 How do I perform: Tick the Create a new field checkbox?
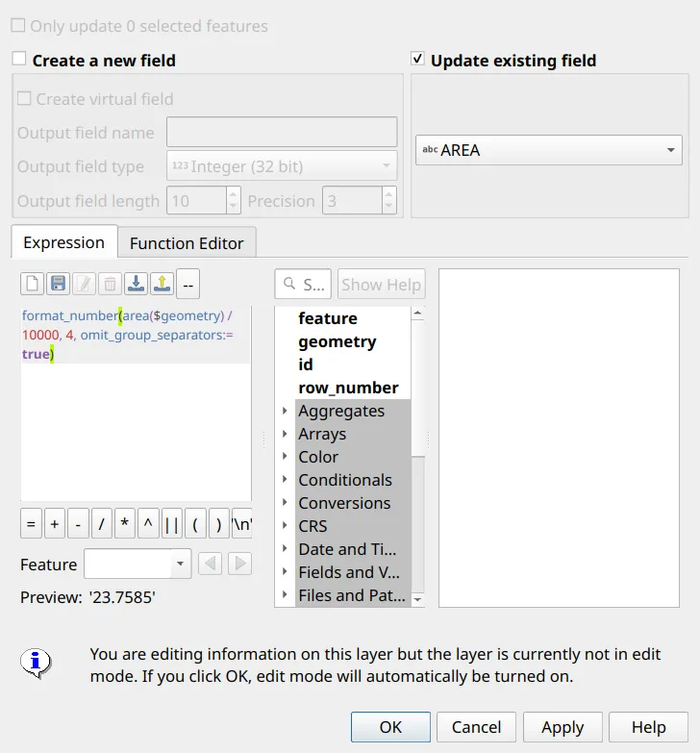pos(19,59)
